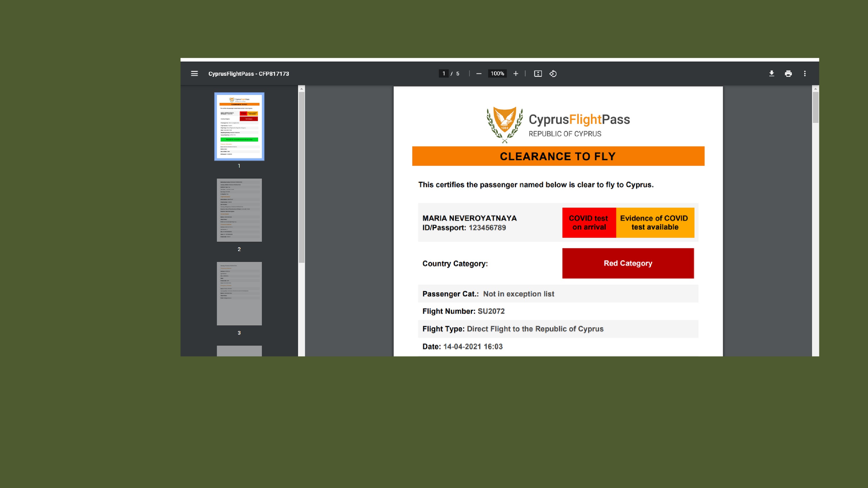Open the more actions three-dot menu

[x=805, y=74]
